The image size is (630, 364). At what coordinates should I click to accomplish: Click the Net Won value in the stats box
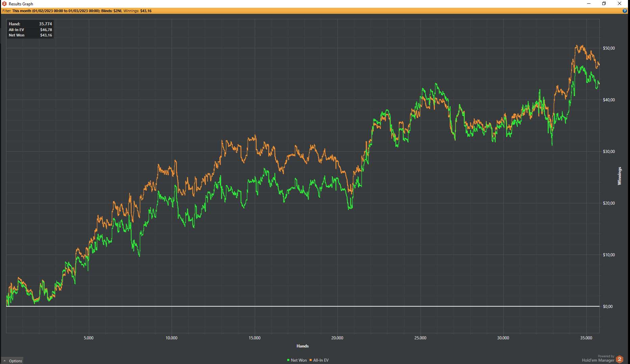tap(46, 35)
